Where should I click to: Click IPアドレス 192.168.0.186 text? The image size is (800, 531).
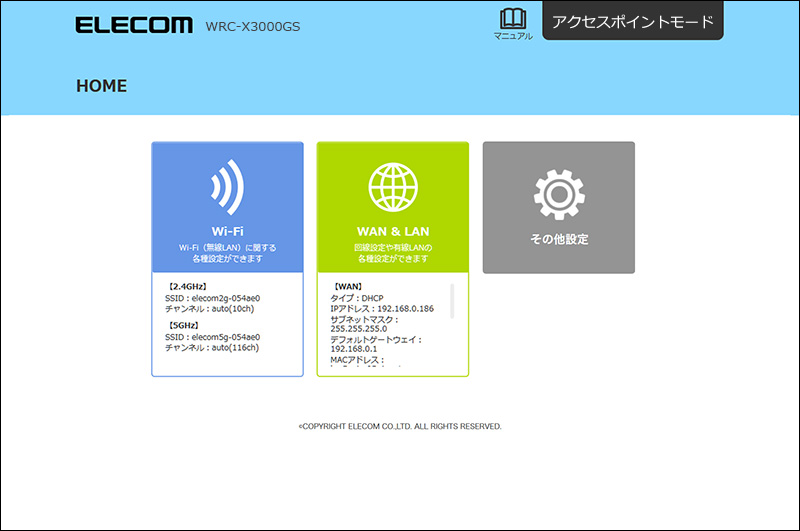[382, 309]
